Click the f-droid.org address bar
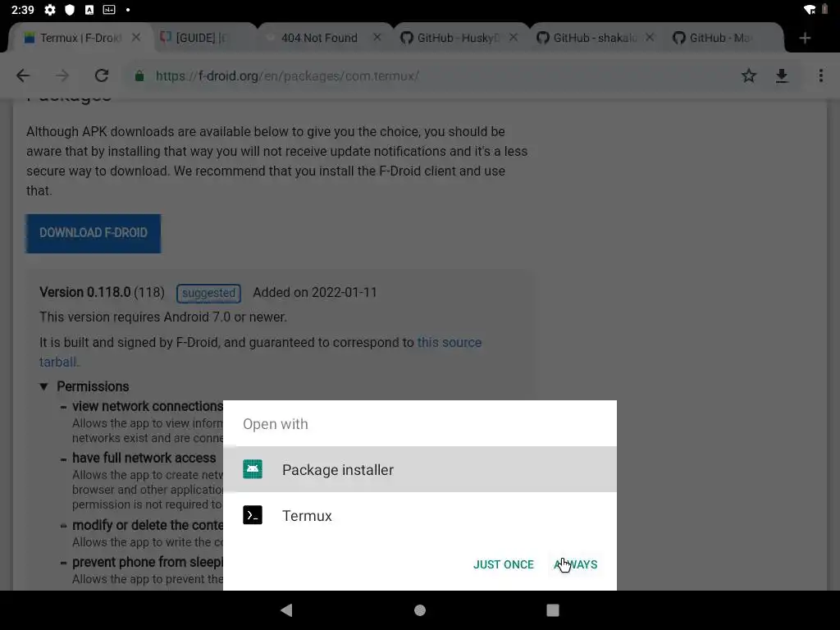Screen dimensions: 840x630 [428, 76]
